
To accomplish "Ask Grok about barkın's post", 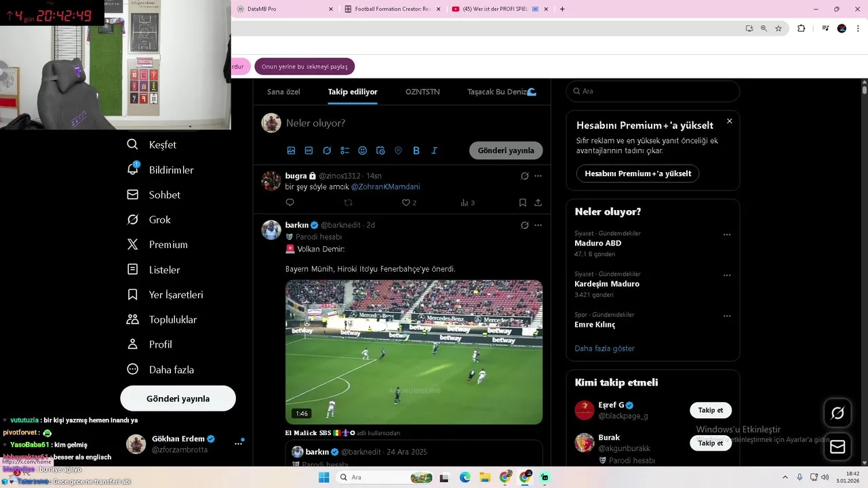I will (524, 225).
